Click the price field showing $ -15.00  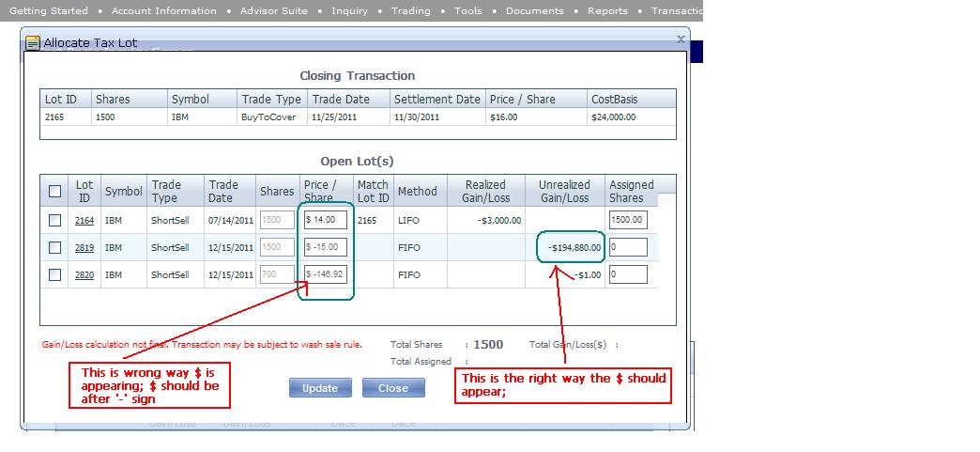tap(326, 246)
